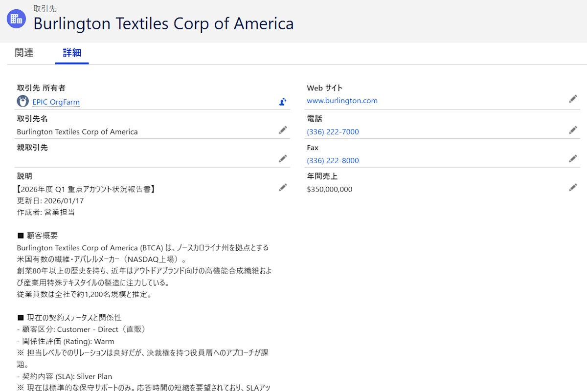This screenshot has width=587, height=392.
Task: Click the $350,000,000 annual revenue value
Action: pyautogui.click(x=329, y=190)
